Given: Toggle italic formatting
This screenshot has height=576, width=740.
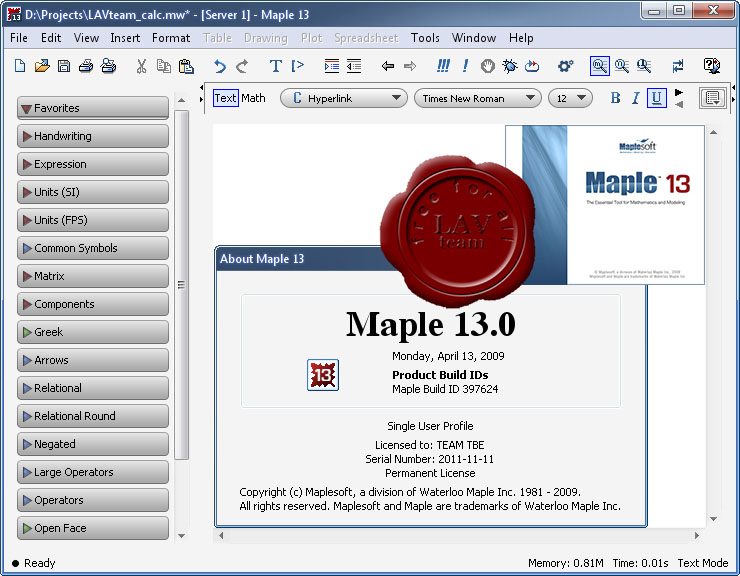Looking at the screenshot, I should [635, 98].
